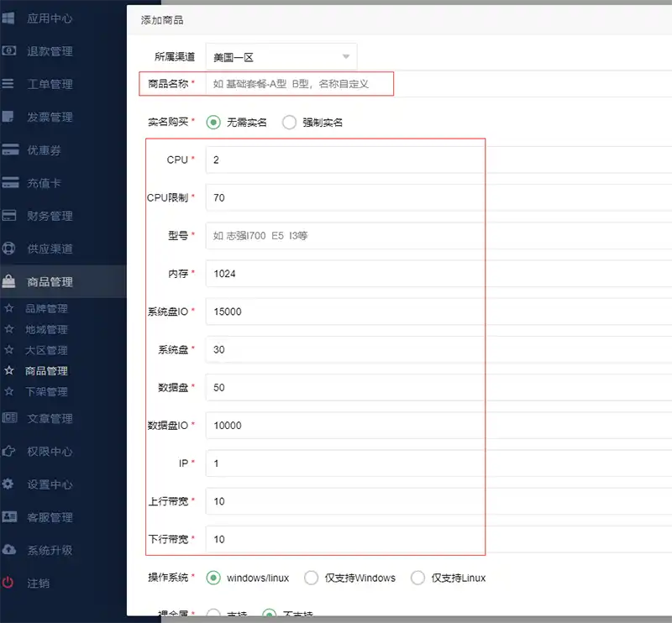Image resolution: width=672 pixels, height=623 pixels.
Task: Click the 供应渠道 lifebuoy icon
Action: tap(8, 249)
